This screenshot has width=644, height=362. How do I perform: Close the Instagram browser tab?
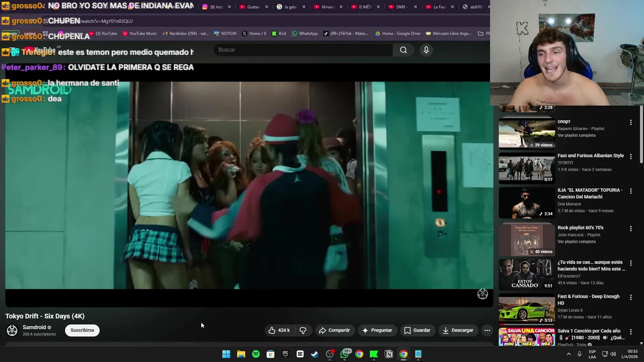[x=229, y=7]
